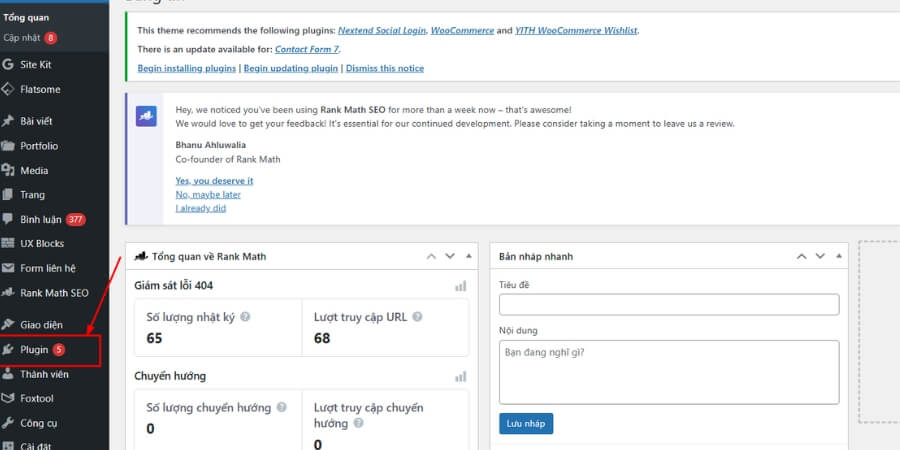Click the Lưu nháp button
Image resolution: width=900 pixels, height=450 pixels.
(525, 423)
